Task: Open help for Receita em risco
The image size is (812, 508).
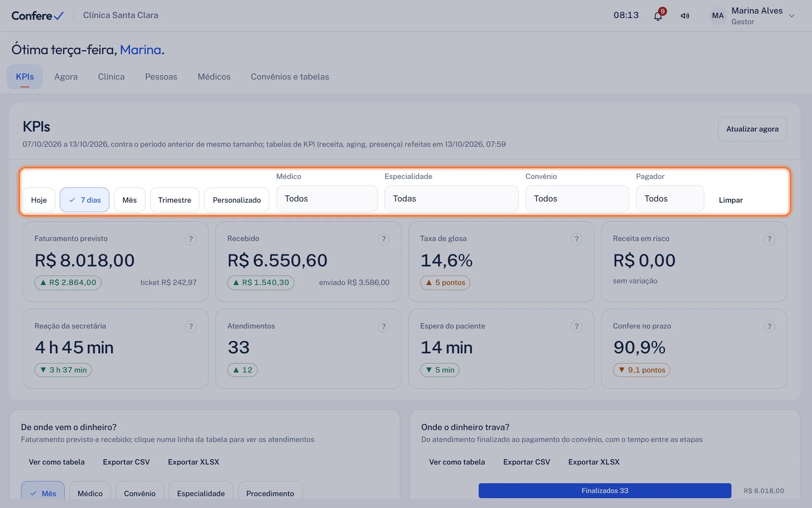Action: point(769,239)
